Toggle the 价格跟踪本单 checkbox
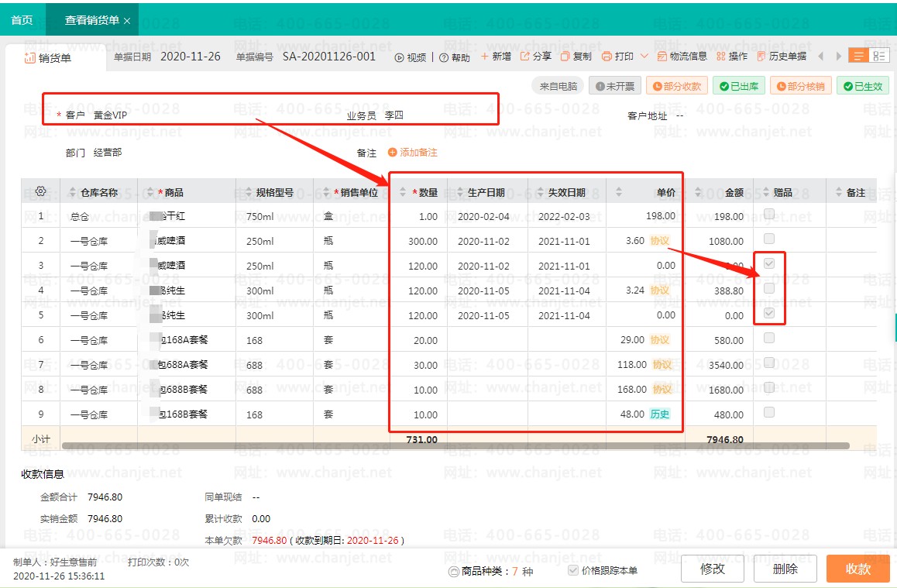This screenshot has height=588, width=897. (573, 571)
